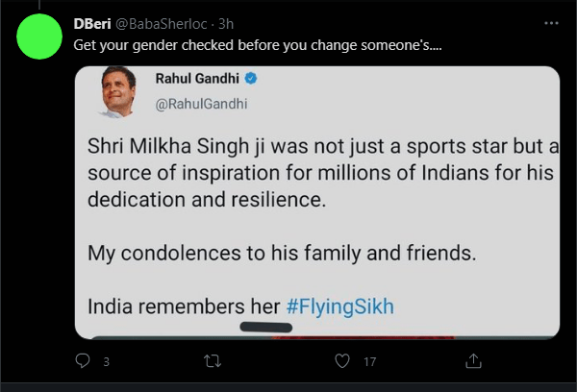This screenshot has width=577, height=392.
Task: Retweet using the retweet arrows icon
Action: click(x=213, y=361)
